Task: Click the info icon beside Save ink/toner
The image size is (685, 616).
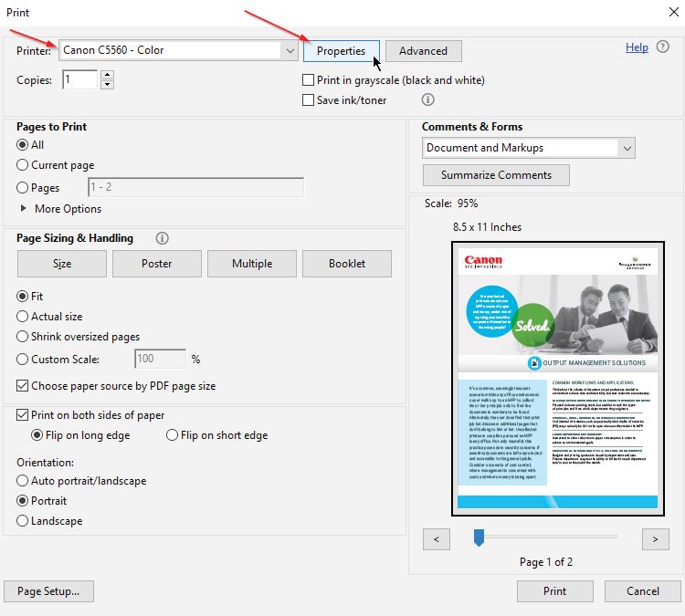Action: (427, 100)
